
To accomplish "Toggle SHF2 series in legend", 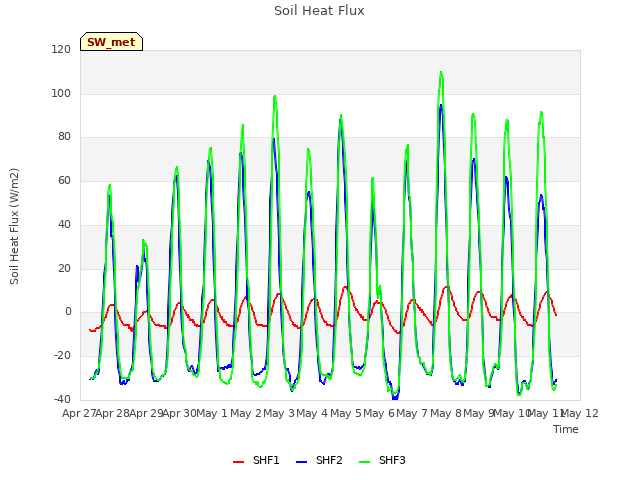I will [319, 460].
